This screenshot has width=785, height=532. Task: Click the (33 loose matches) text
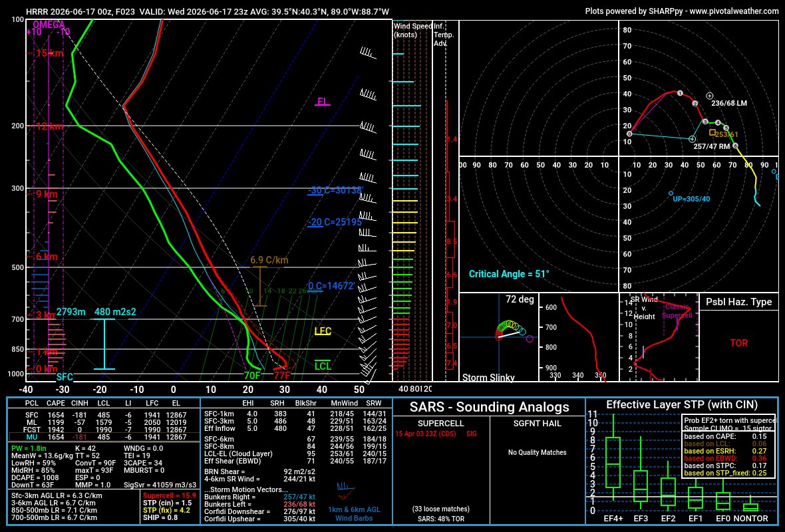440,509
